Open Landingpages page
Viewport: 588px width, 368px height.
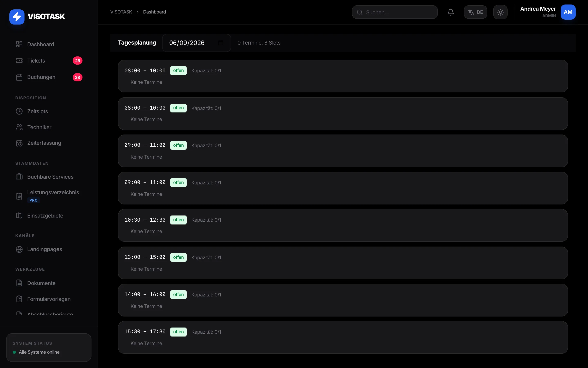(x=49, y=249)
